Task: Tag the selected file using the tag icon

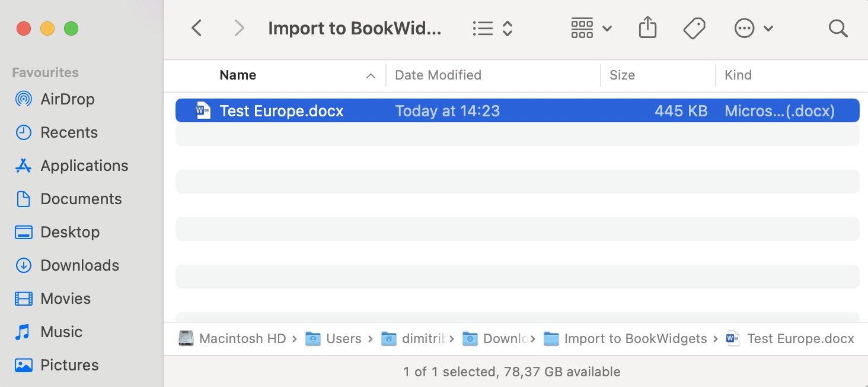Action: click(x=694, y=28)
